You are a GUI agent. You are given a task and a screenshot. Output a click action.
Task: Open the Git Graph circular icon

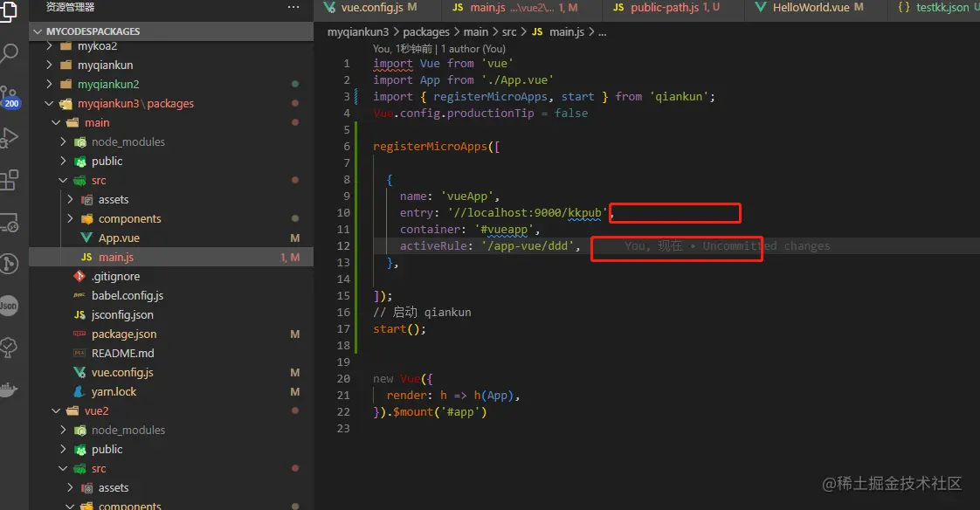pos(9,264)
